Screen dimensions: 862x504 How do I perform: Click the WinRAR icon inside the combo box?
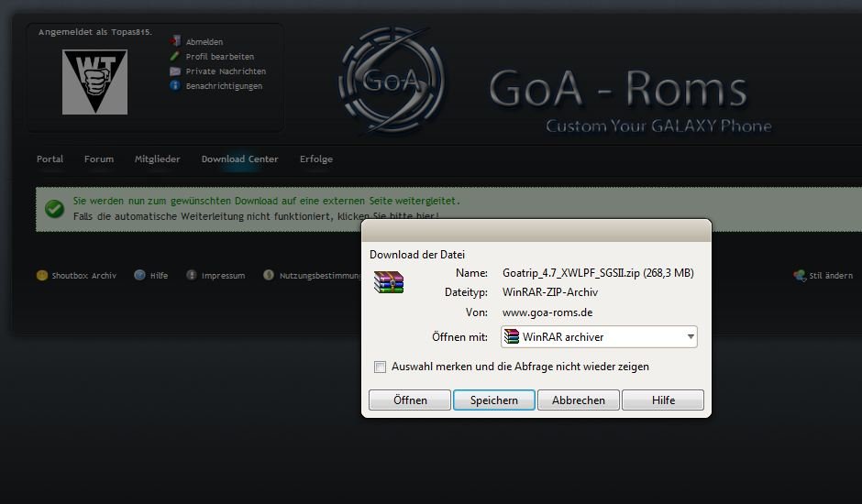[512, 336]
